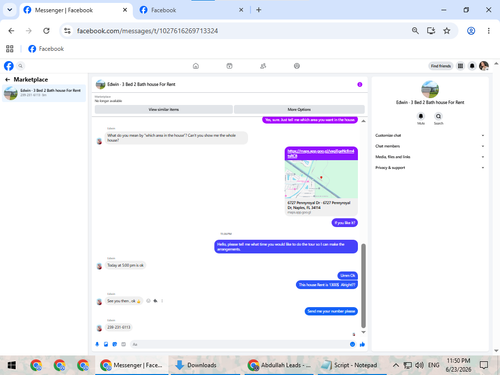Click the Find friends button
The image size is (500, 375).
[441, 66]
